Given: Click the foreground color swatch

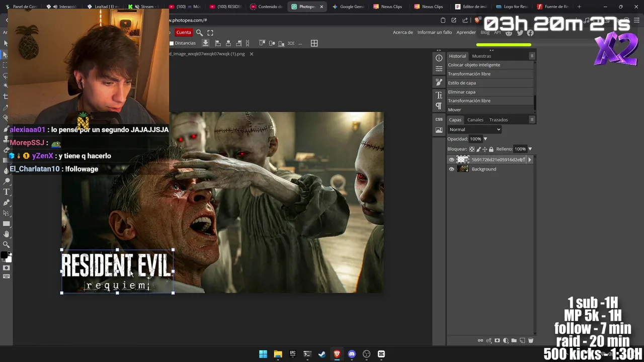Looking at the screenshot, I should click(x=4, y=255).
